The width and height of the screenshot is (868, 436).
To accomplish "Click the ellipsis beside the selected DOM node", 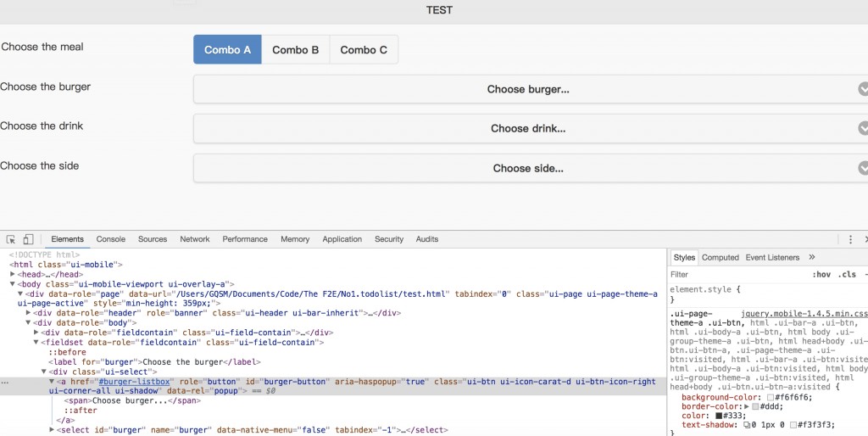I will [x=5, y=382].
